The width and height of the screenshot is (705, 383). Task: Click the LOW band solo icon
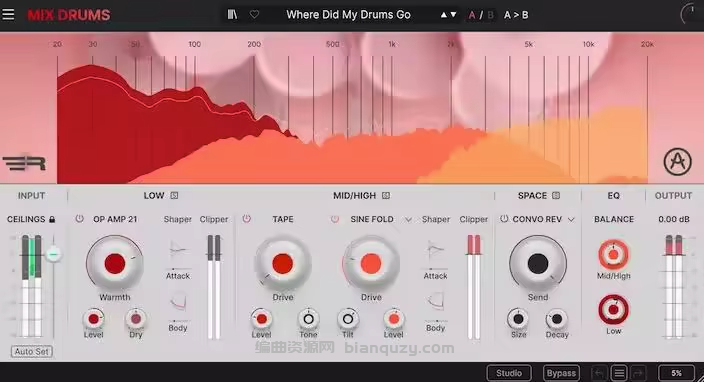pyautogui.click(x=174, y=196)
